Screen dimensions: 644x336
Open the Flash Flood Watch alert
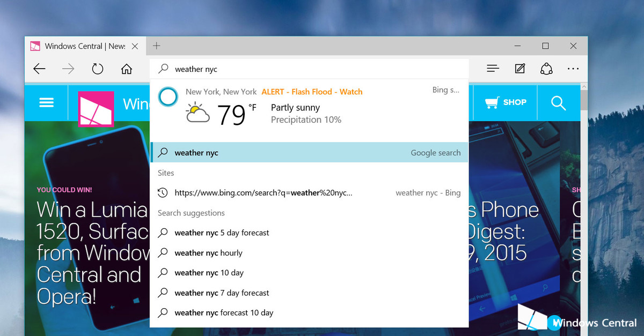coord(312,92)
